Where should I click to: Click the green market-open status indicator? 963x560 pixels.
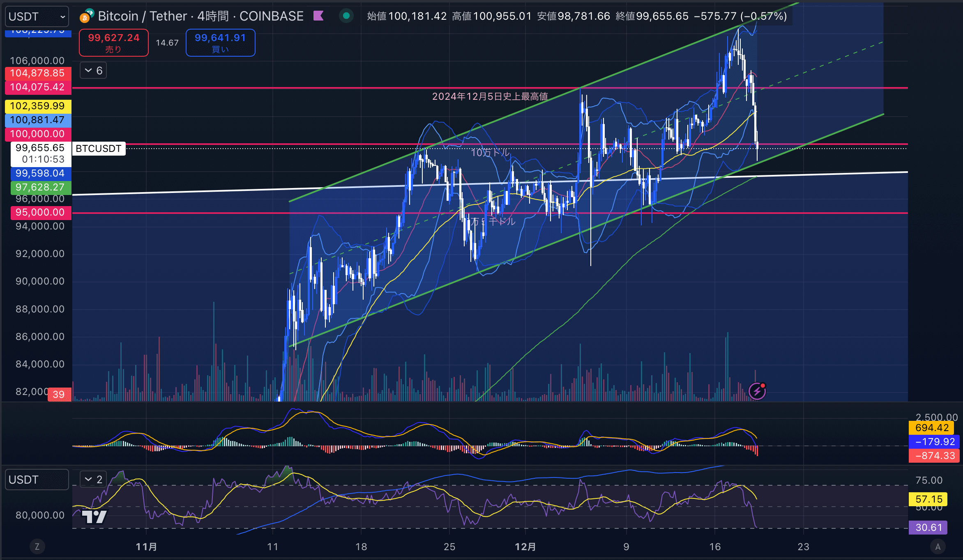pyautogui.click(x=346, y=16)
